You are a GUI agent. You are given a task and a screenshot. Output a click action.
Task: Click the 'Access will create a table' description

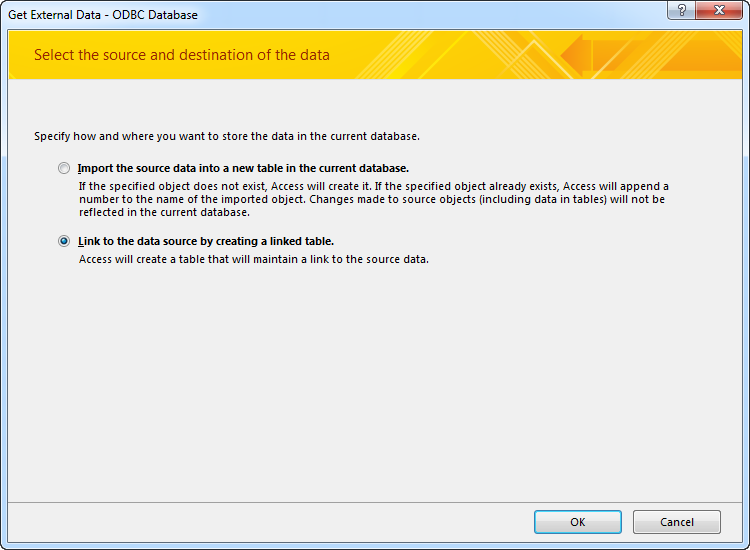coord(254,259)
